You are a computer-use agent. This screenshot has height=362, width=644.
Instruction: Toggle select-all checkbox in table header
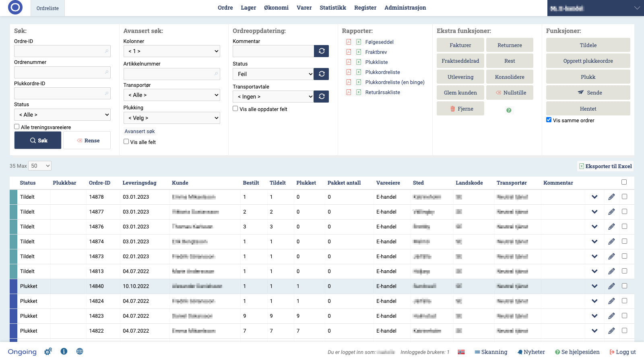[x=624, y=182]
